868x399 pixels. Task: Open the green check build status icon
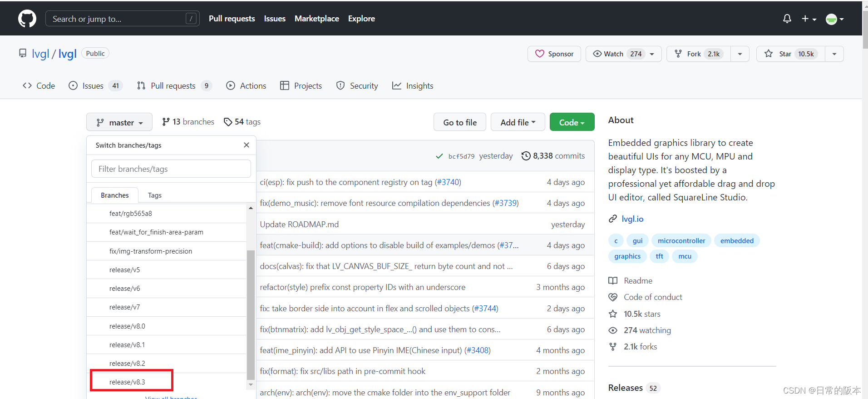(439, 156)
